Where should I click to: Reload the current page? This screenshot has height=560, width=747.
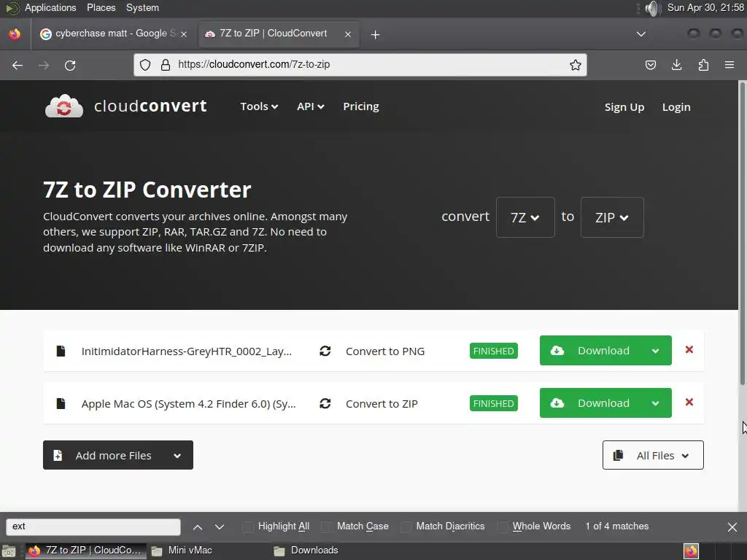click(70, 65)
